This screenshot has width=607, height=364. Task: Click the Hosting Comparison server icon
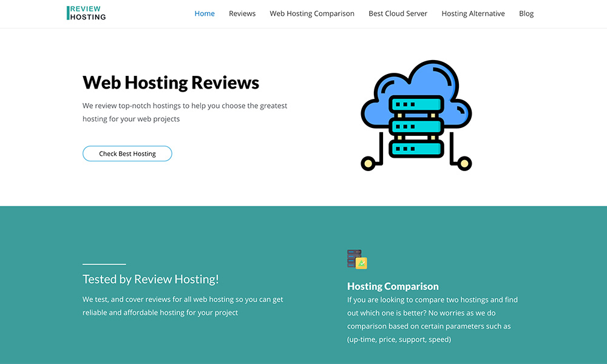coord(357,259)
